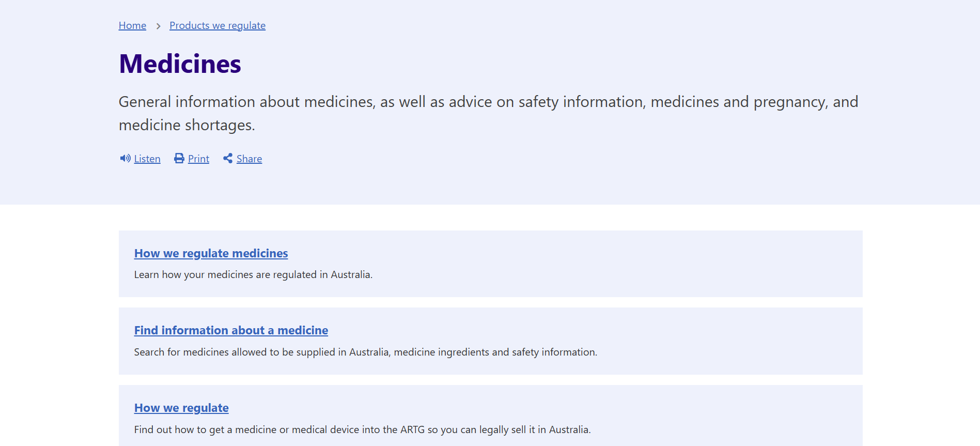Select the Print text link
Viewport: 980px width, 446px height.
coord(198,159)
